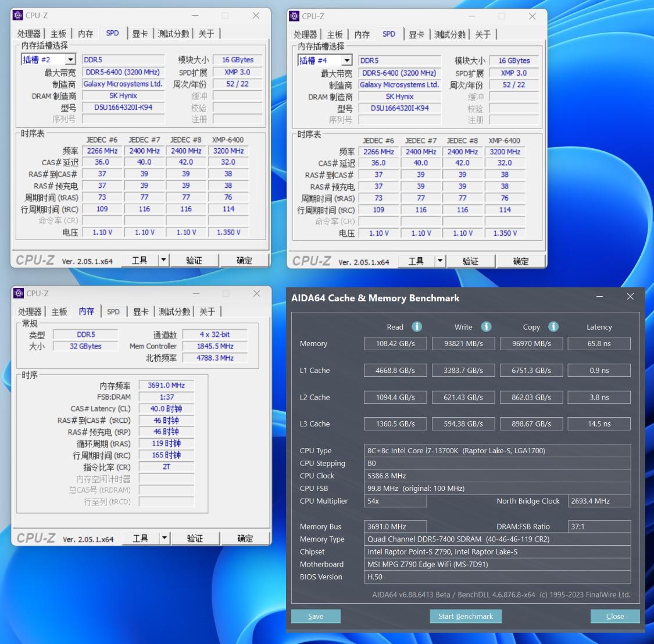Minimize the AIDA64 benchmark window

[x=599, y=297]
